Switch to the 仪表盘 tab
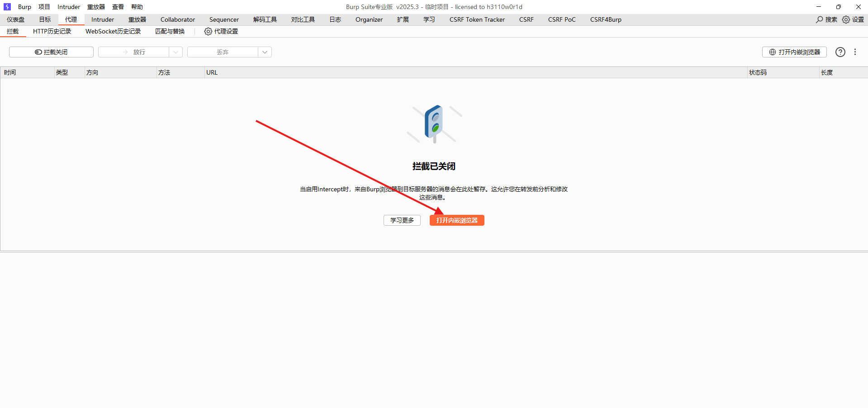 tap(16, 19)
